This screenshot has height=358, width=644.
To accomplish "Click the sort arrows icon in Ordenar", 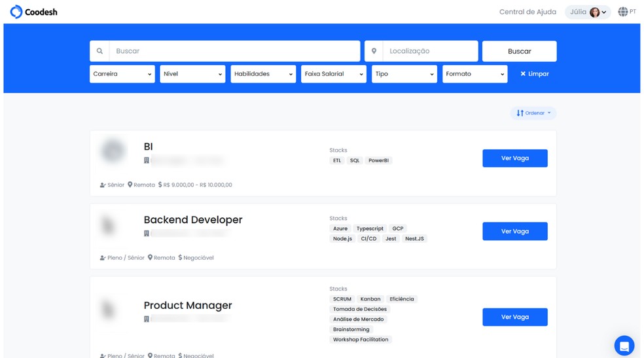I will (x=520, y=113).
